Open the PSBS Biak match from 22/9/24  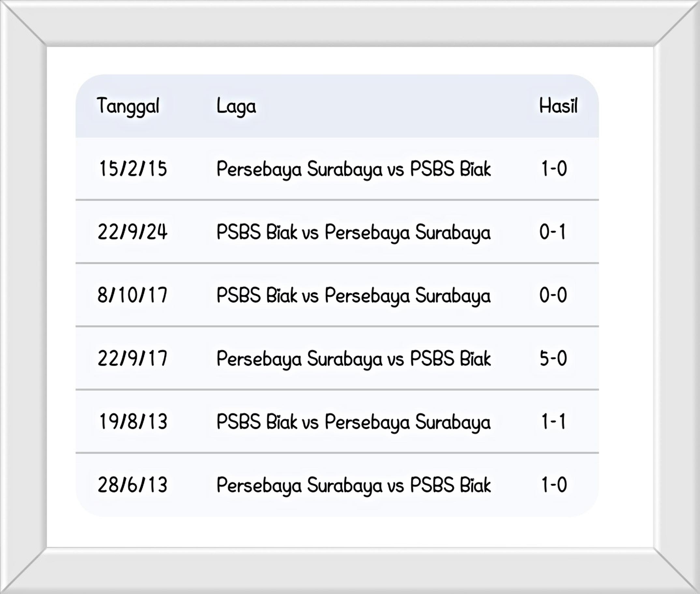(x=353, y=232)
